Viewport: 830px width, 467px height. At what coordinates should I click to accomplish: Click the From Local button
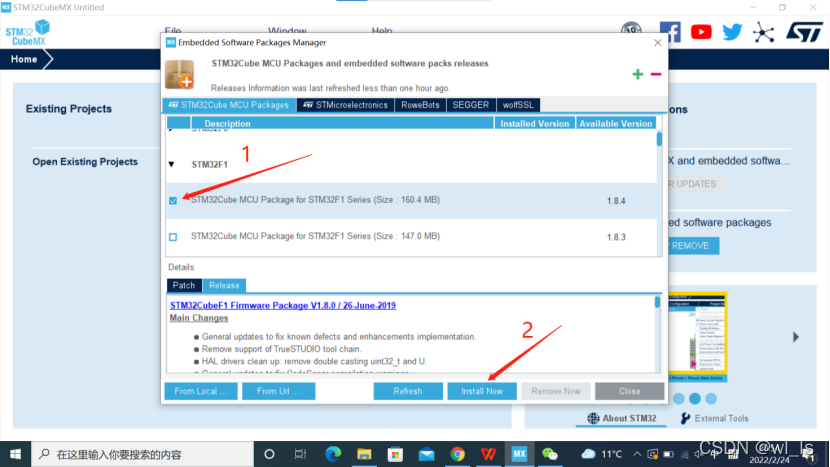[x=201, y=391]
